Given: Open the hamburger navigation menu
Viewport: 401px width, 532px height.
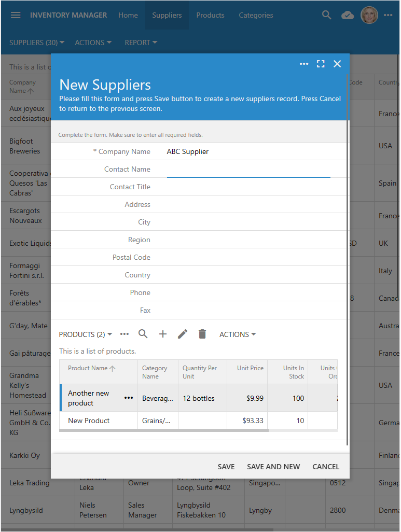Looking at the screenshot, I should (16, 15).
